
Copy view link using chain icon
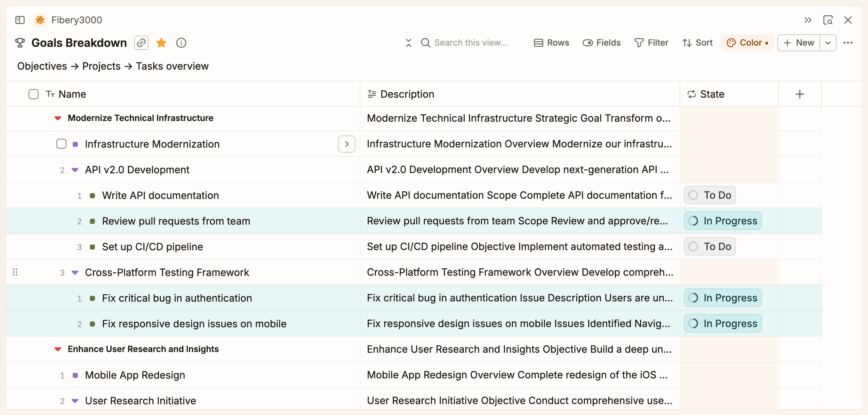click(141, 43)
